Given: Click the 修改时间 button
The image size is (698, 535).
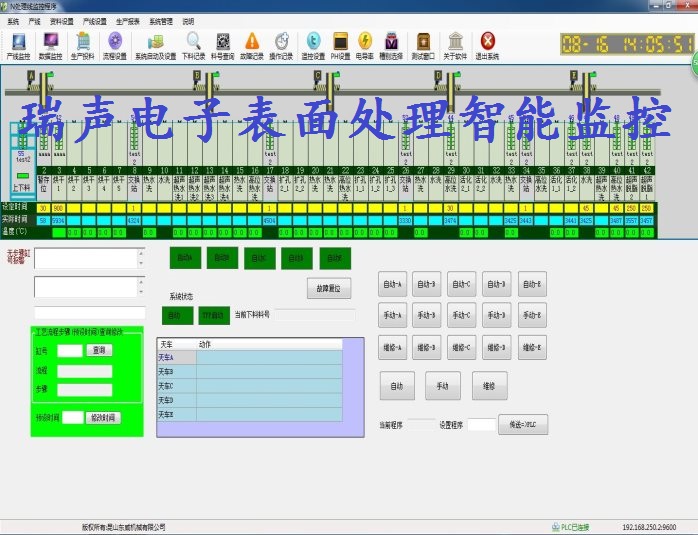Looking at the screenshot, I should [103, 417].
